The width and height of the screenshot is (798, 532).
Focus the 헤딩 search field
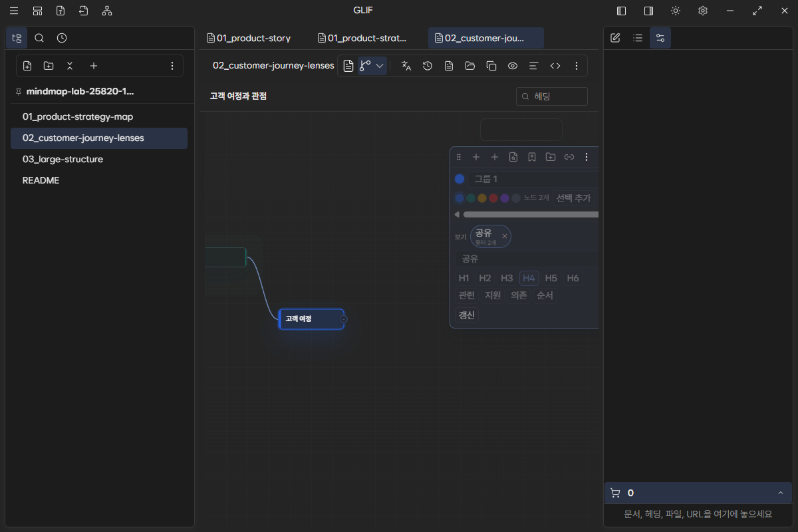552,96
